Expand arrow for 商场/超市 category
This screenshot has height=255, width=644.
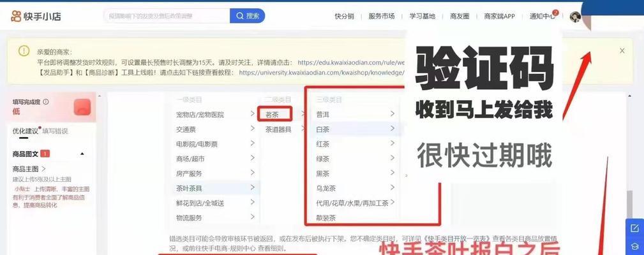[252, 158]
